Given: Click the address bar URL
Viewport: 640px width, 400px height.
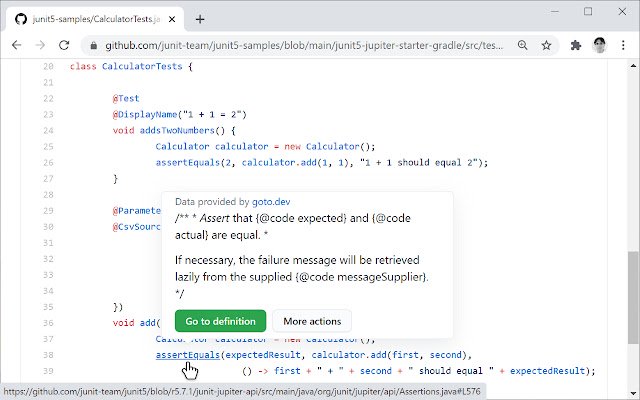Looking at the screenshot, I should (304, 45).
